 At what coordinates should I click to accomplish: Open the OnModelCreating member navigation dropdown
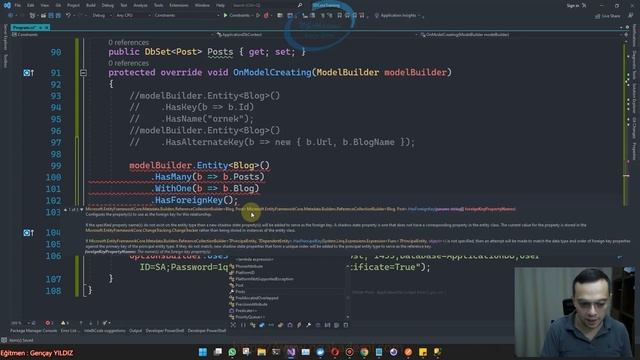pos(522,35)
